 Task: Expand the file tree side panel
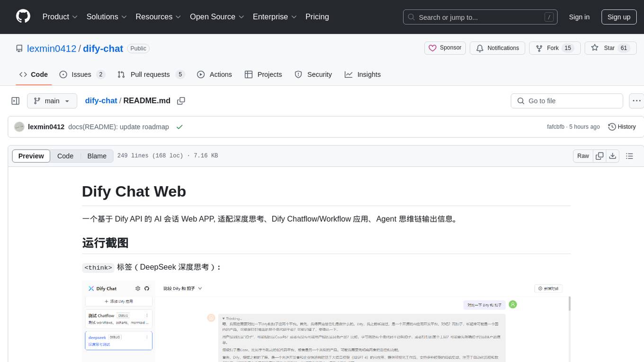(16, 101)
